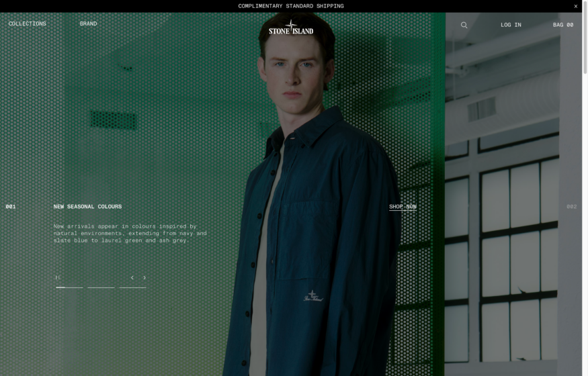
Task: Select the first slide progress bar
Action: point(69,287)
